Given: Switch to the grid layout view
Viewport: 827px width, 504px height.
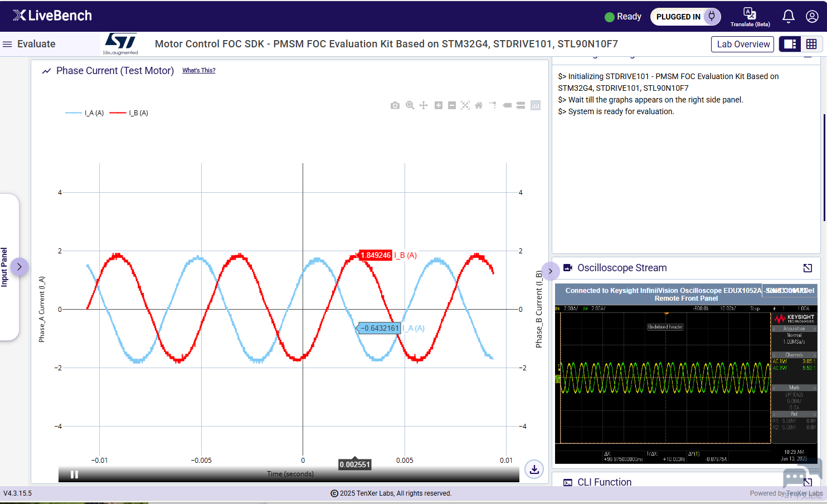Looking at the screenshot, I should click(811, 44).
